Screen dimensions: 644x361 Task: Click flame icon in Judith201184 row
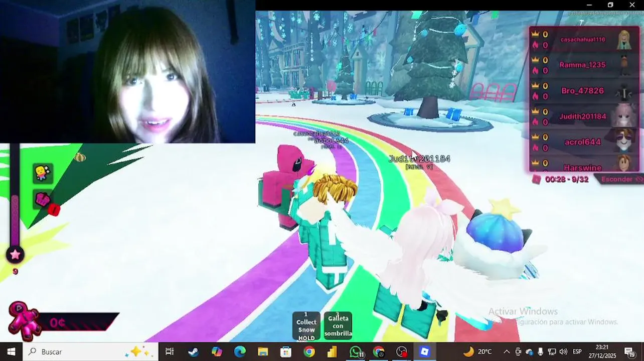coord(535,122)
